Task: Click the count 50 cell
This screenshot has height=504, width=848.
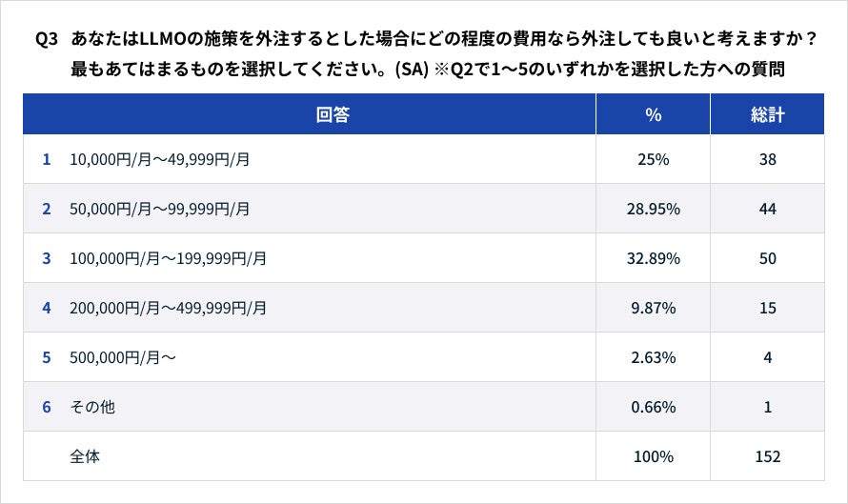Action: (x=767, y=258)
